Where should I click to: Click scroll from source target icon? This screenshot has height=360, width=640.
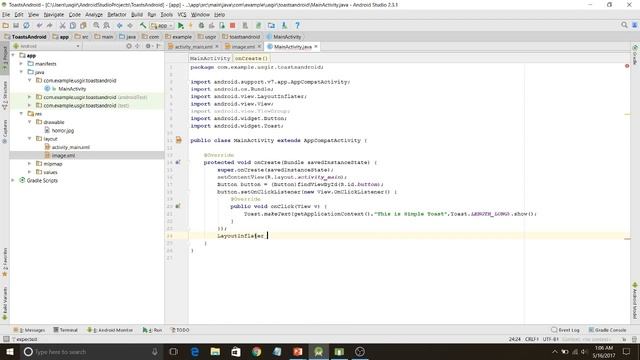129,46
